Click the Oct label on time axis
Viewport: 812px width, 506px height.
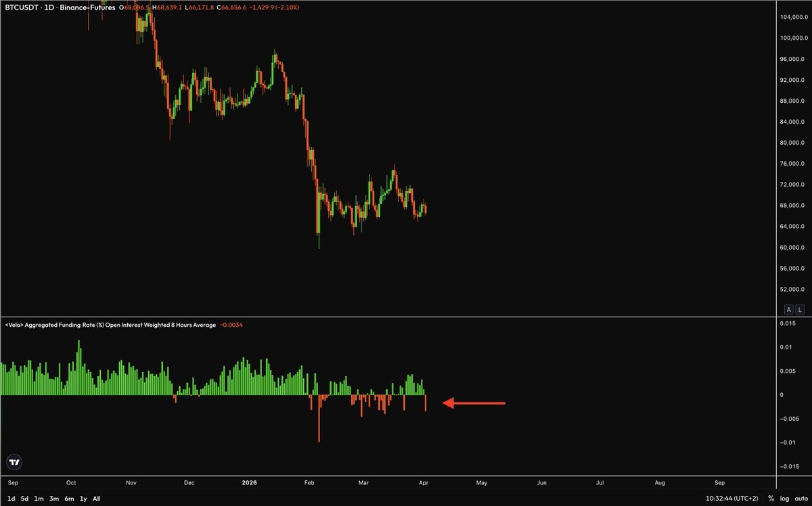pos(72,483)
